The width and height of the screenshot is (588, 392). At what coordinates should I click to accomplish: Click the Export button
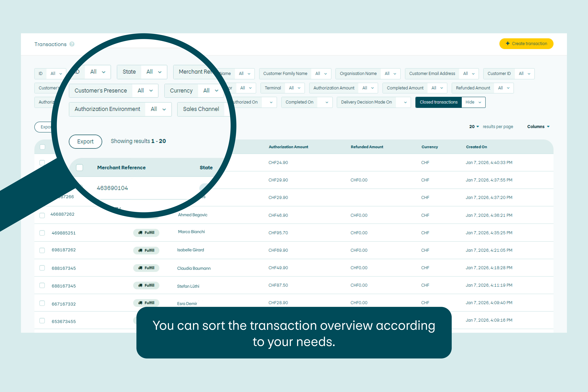(x=85, y=141)
